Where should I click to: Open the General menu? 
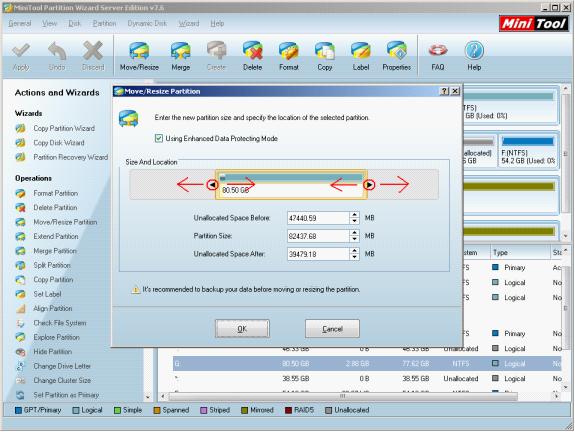[x=19, y=23]
